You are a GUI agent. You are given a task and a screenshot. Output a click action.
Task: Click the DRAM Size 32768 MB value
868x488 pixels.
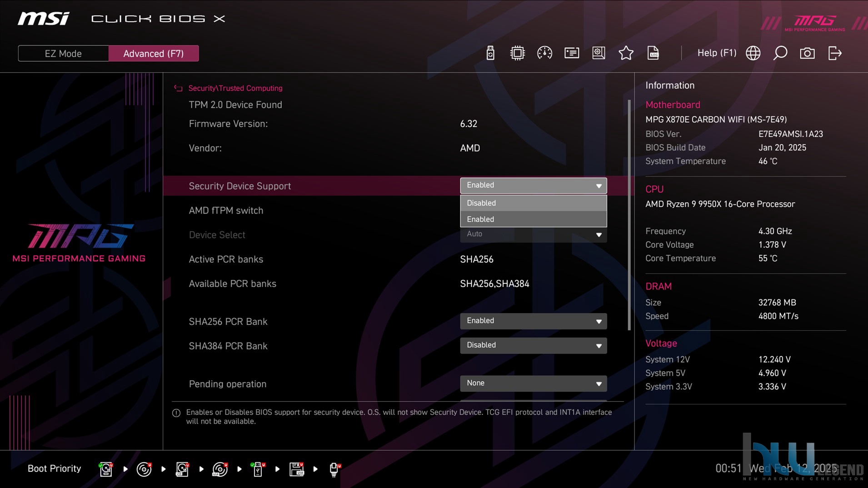pos(777,303)
